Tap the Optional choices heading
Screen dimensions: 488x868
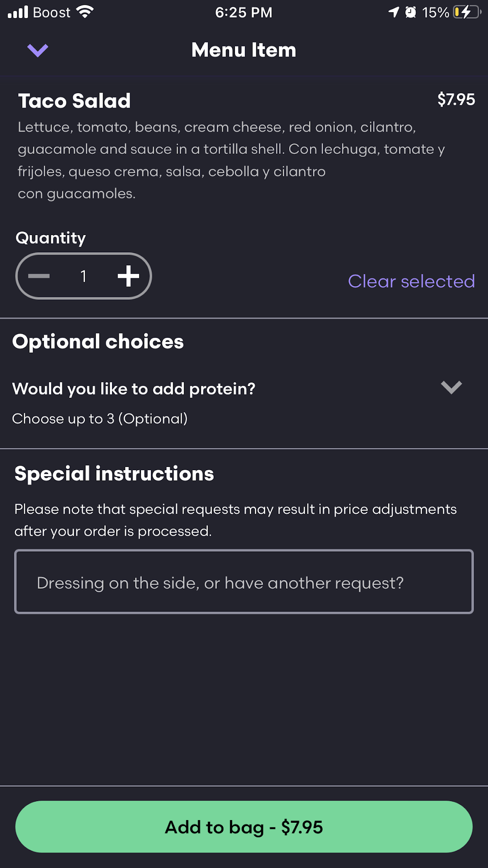point(98,342)
